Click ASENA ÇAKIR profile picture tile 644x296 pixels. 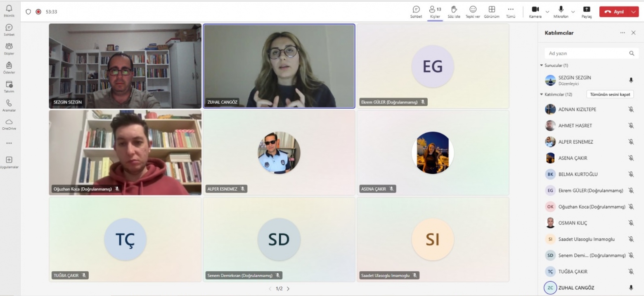(433, 153)
